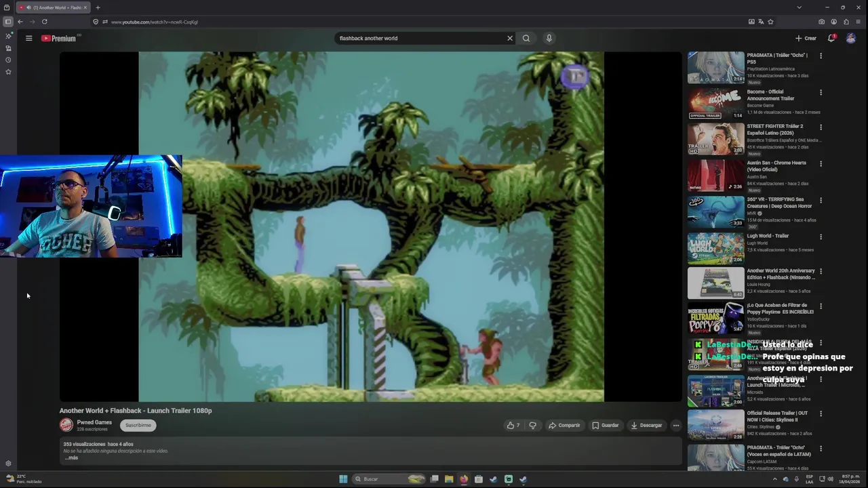
Task: Run search with the magnifier button
Action: click(526, 38)
